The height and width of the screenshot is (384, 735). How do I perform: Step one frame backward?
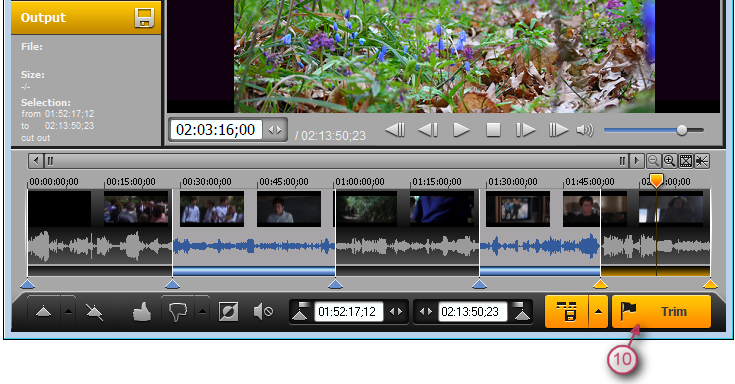coord(428,130)
